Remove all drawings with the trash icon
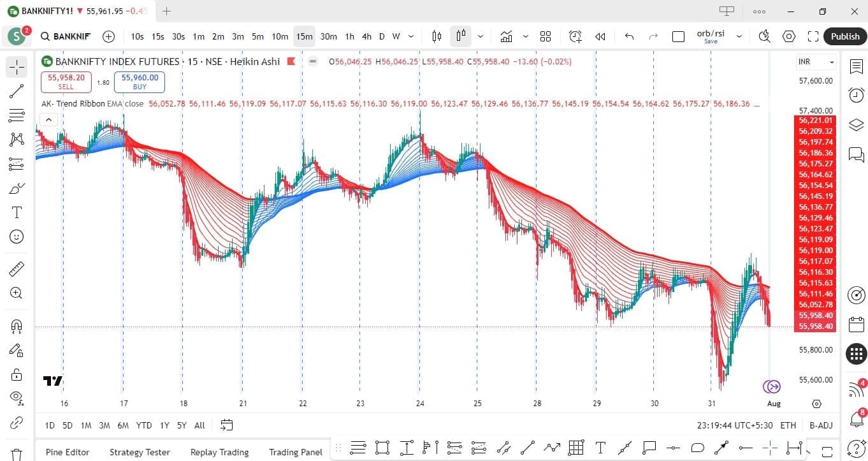The image size is (868, 461). (17, 454)
